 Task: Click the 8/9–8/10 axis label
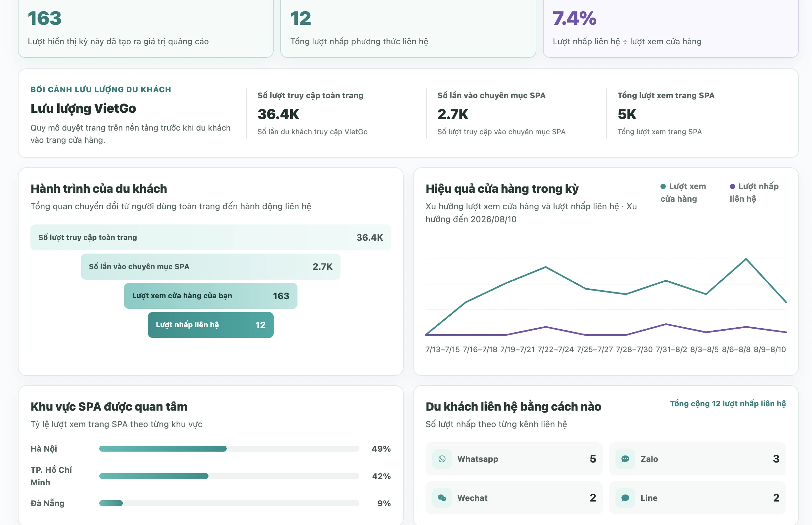770,349
